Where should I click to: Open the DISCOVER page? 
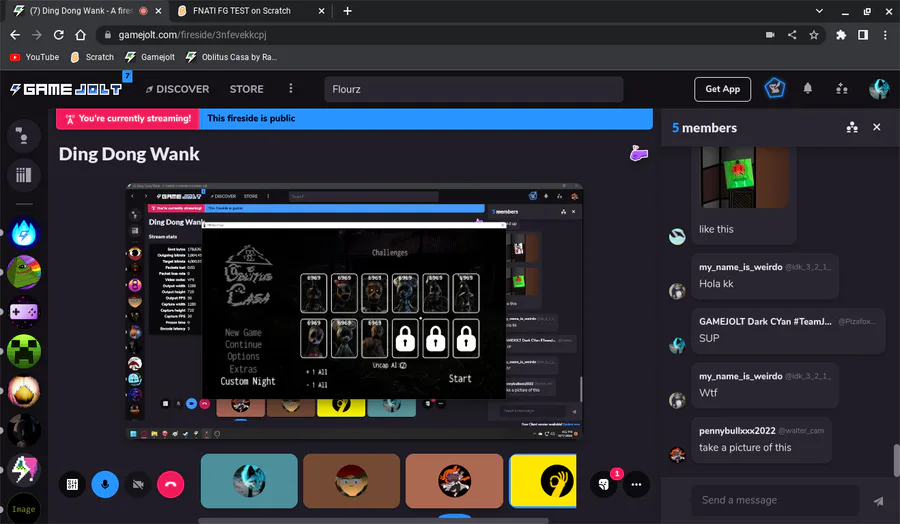pyautogui.click(x=177, y=89)
